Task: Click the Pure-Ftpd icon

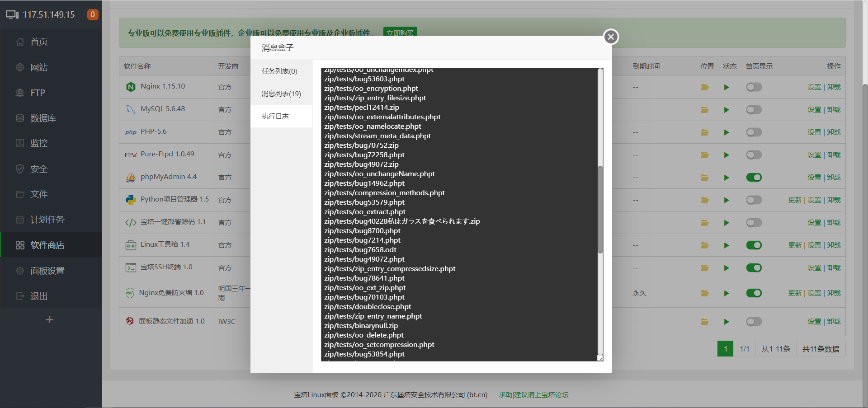Action: tap(131, 155)
